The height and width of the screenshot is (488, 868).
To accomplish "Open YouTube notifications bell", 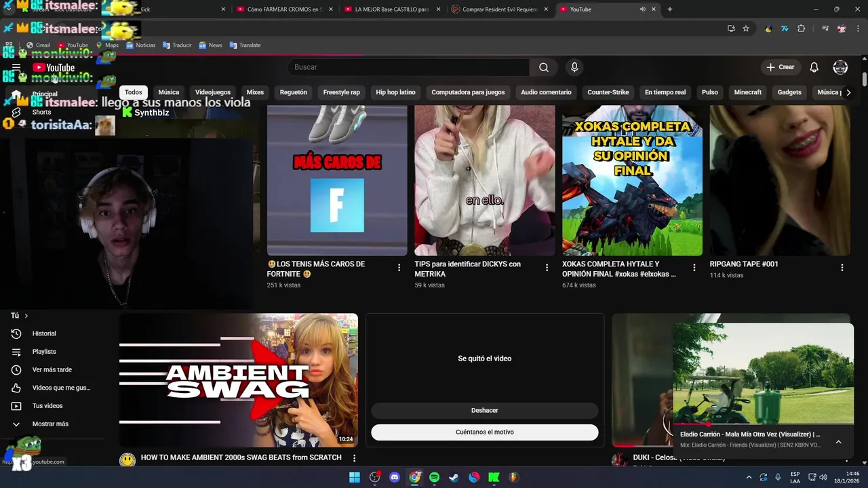I will pos(814,67).
